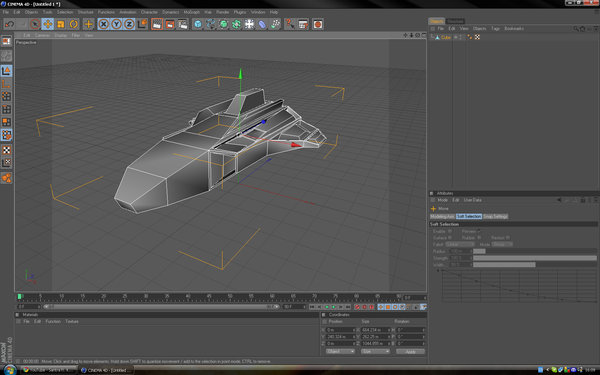The image size is (600, 375).
Task: Activate the Rotate tool
Action: point(73,24)
